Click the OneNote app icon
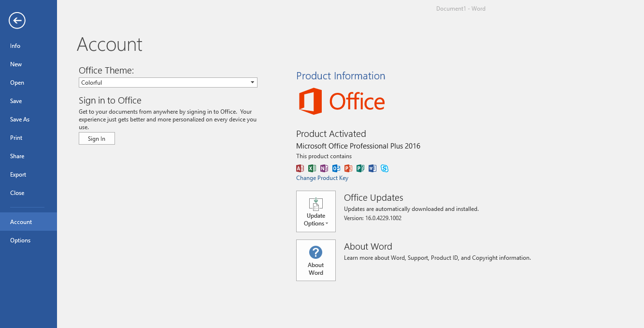644x328 pixels. pyautogui.click(x=324, y=168)
